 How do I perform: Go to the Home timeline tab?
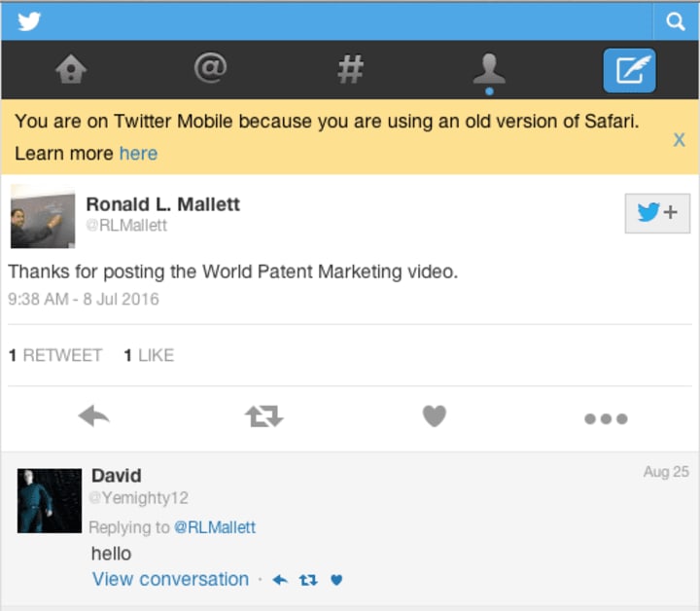pyautogui.click(x=71, y=69)
